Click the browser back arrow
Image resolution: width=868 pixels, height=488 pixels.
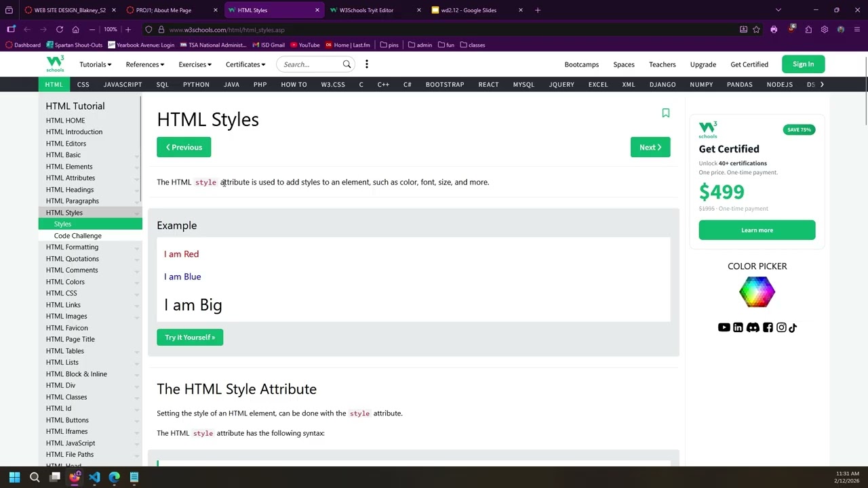tap(27, 30)
